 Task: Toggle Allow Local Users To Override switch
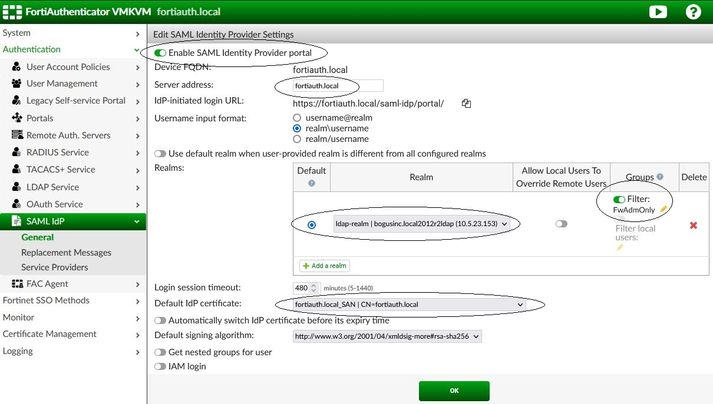[x=561, y=223]
